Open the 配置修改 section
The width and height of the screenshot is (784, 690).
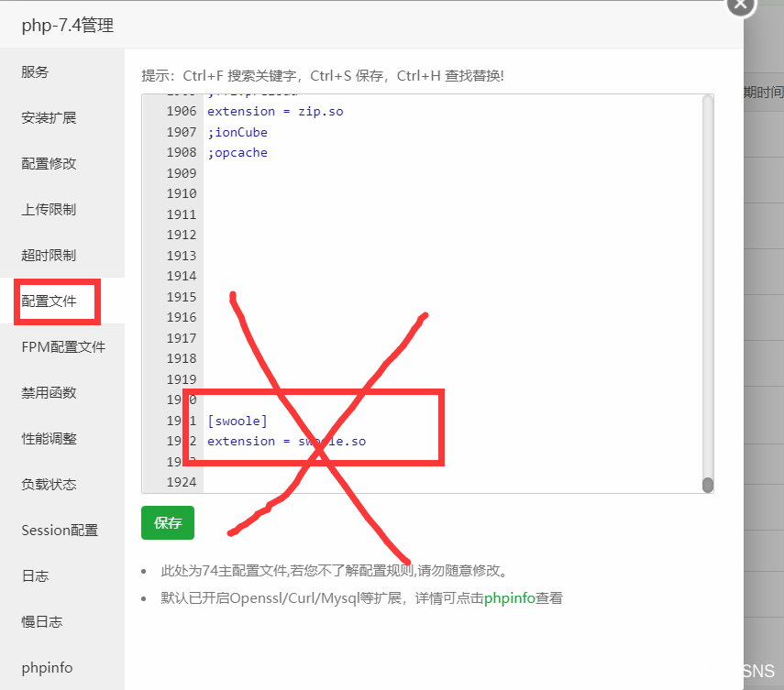tap(49, 164)
